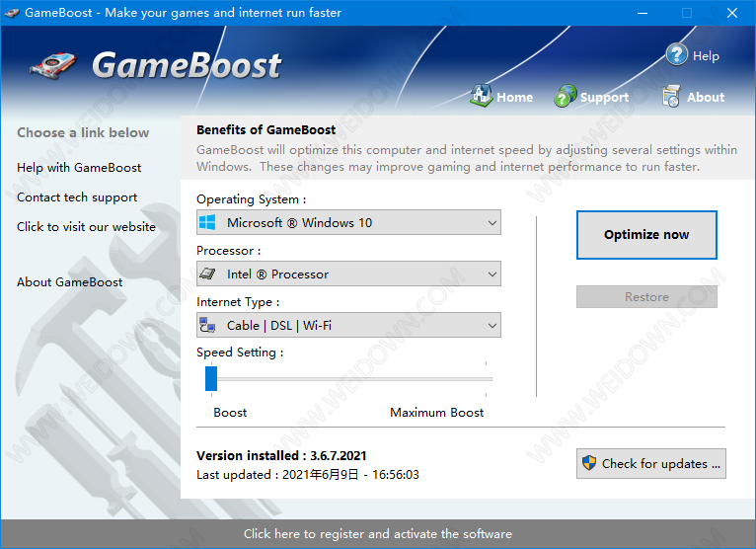Open Help with GameBoost link
756x549 pixels.
(79, 168)
